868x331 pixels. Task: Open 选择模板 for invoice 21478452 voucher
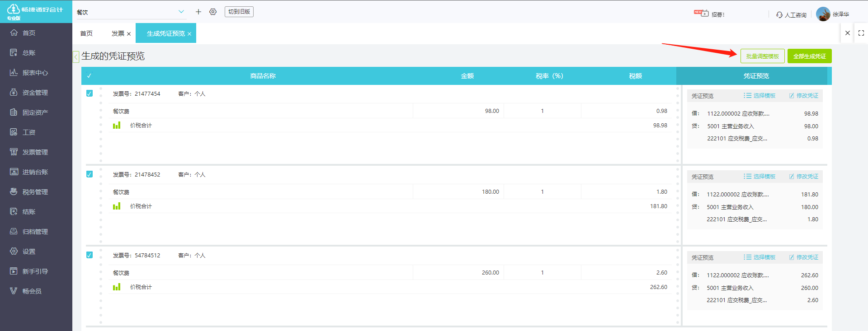click(x=759, y=177)
